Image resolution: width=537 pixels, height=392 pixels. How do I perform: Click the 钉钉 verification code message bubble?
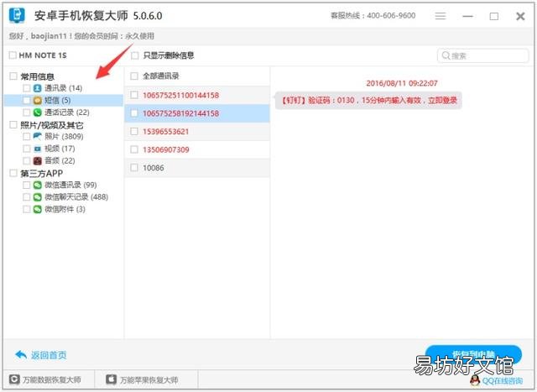tap(368, 101)
